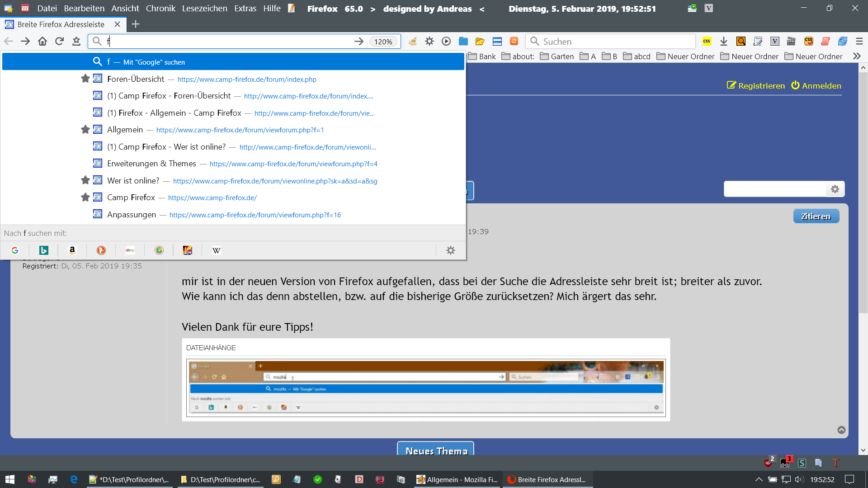Open the Firefox hamburger menu
Screen dimensions: 868x488
(859, 41)
